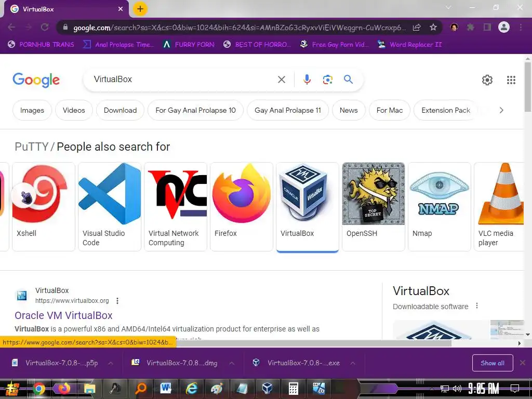Bookmark this page with the star

433,28
